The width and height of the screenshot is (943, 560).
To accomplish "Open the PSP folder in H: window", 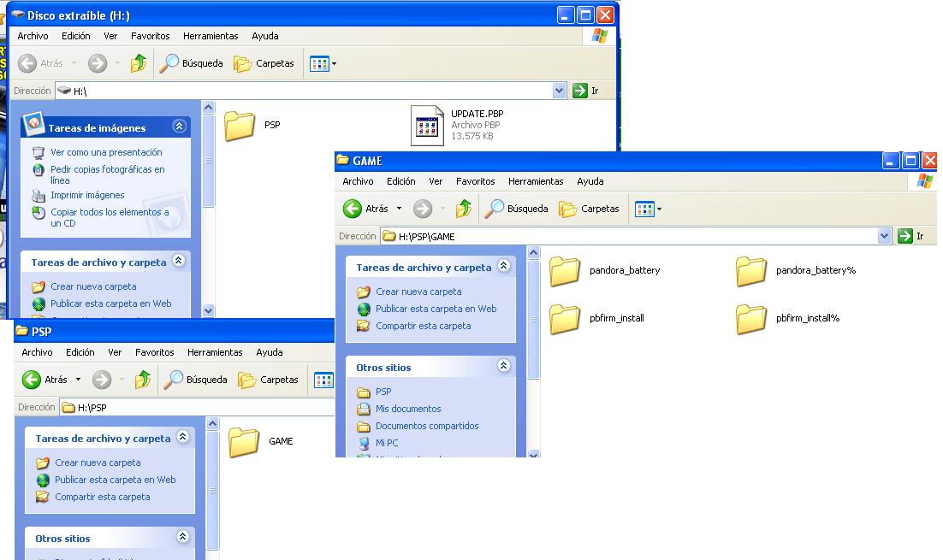I will click(240, 126).
